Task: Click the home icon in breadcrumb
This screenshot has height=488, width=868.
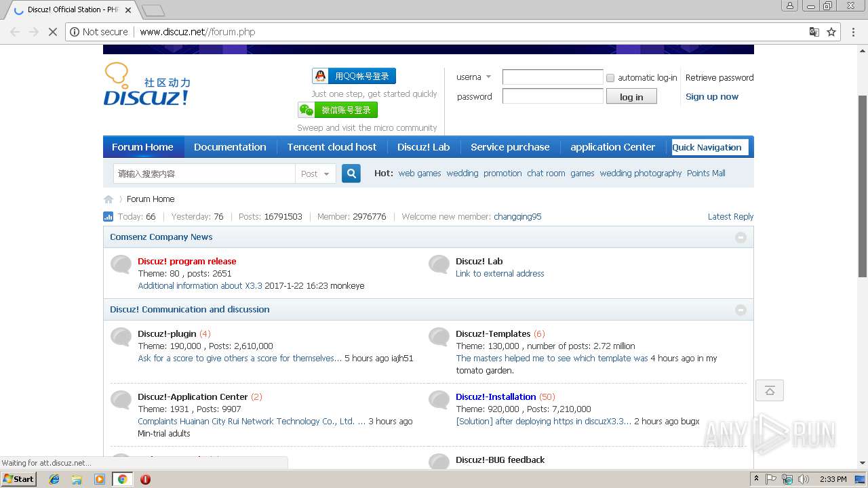Action: coord(108,199)
